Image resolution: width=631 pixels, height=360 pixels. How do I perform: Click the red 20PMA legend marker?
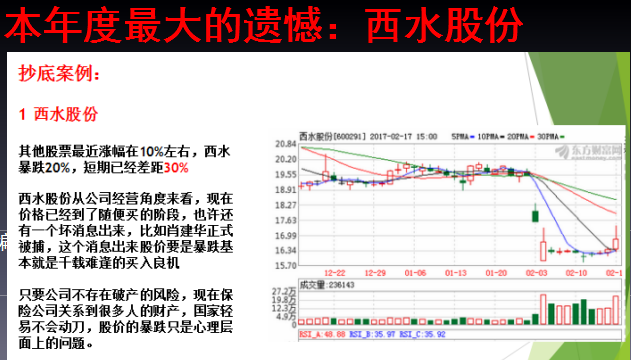tap(532, 137)
